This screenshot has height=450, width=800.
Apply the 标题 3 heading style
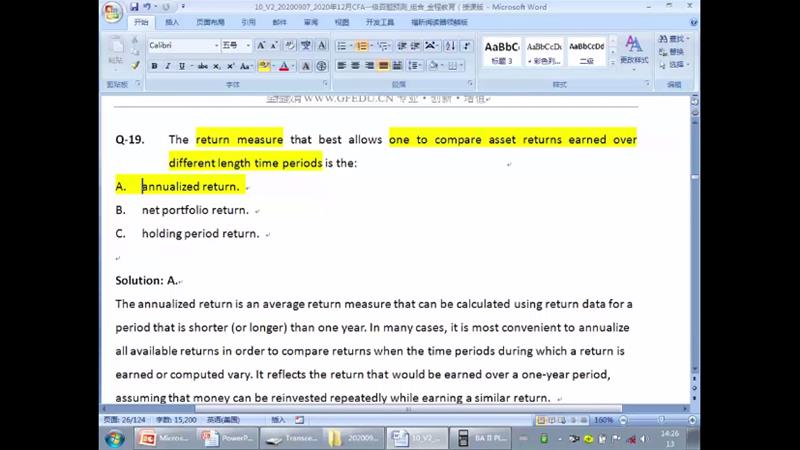pos(502,52)
